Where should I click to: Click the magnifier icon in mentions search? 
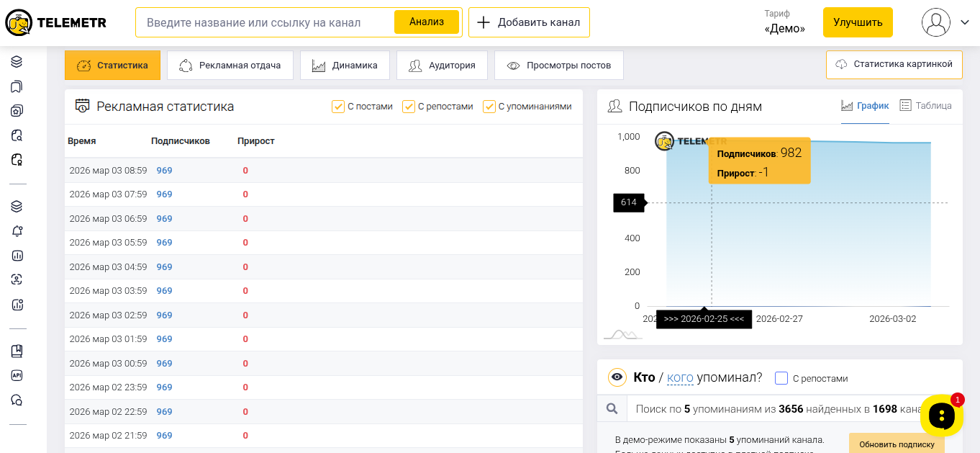tap(612, 409)
